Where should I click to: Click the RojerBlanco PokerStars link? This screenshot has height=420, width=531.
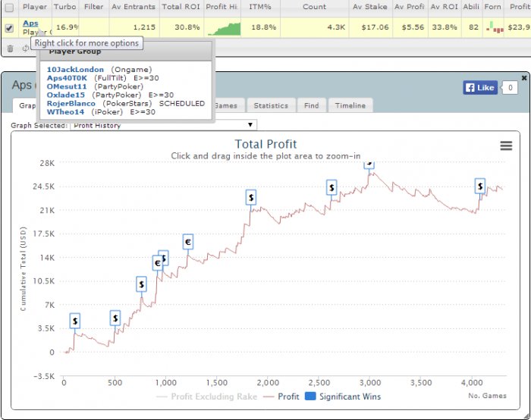pos(71,103)
